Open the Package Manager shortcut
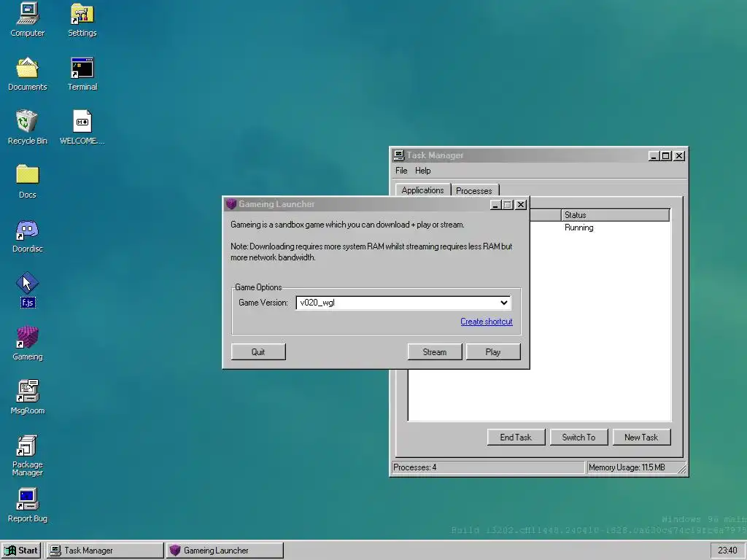The width and height of the screenshot is (747, 560). click(27, 455)
